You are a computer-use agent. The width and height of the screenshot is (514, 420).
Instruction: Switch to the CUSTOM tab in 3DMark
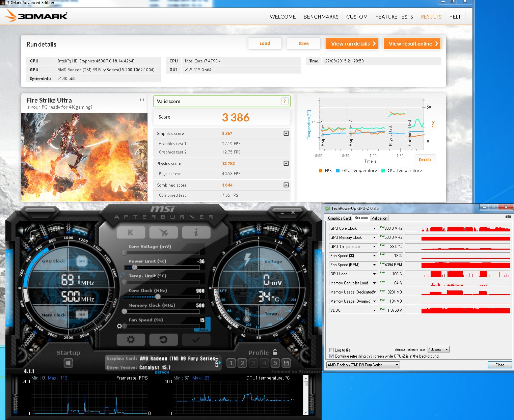(x=357, y=17)
